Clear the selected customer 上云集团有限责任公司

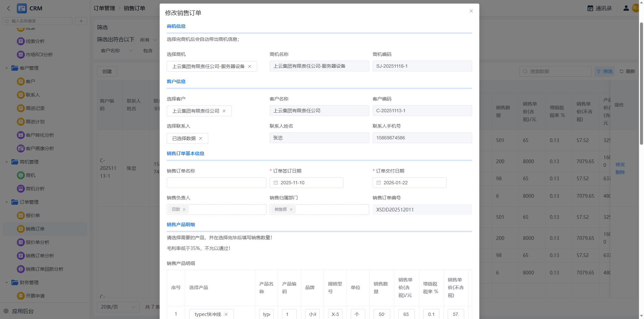point(224,111)
